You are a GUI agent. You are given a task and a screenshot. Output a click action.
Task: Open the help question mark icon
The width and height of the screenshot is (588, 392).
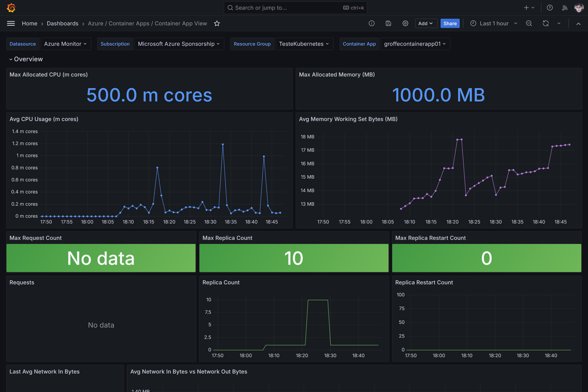tap(550, 8)
